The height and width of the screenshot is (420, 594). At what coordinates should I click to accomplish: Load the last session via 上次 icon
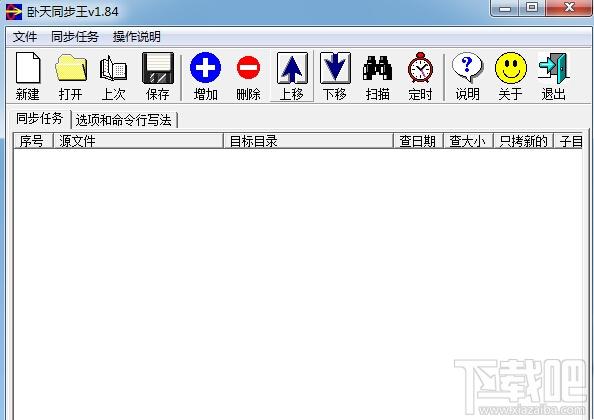click(113, 76)
